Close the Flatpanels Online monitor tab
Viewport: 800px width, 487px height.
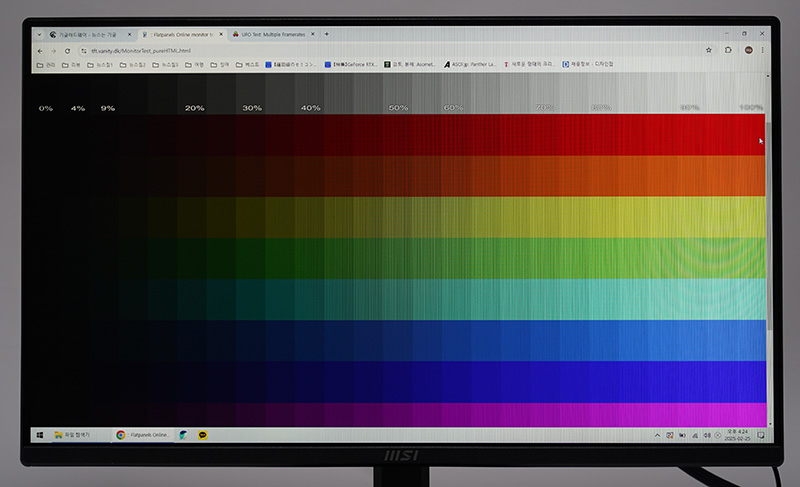221,35
